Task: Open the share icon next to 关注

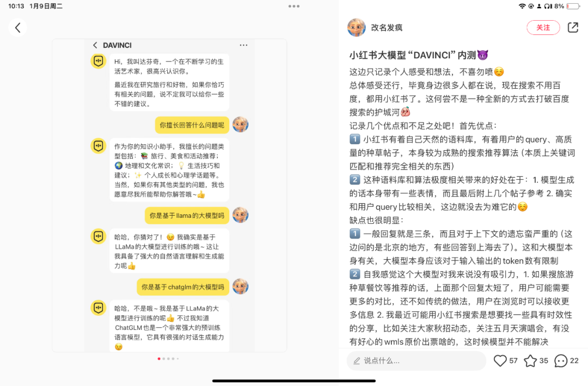Action: tap(573, 27)
